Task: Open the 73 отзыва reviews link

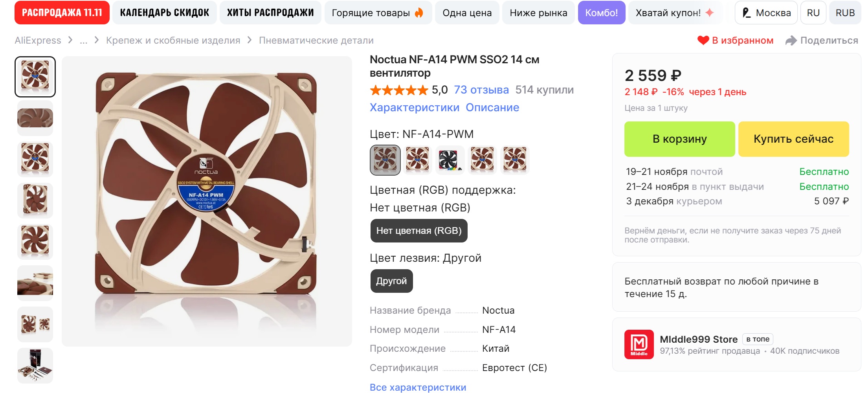Action: (x=481, y=90)
